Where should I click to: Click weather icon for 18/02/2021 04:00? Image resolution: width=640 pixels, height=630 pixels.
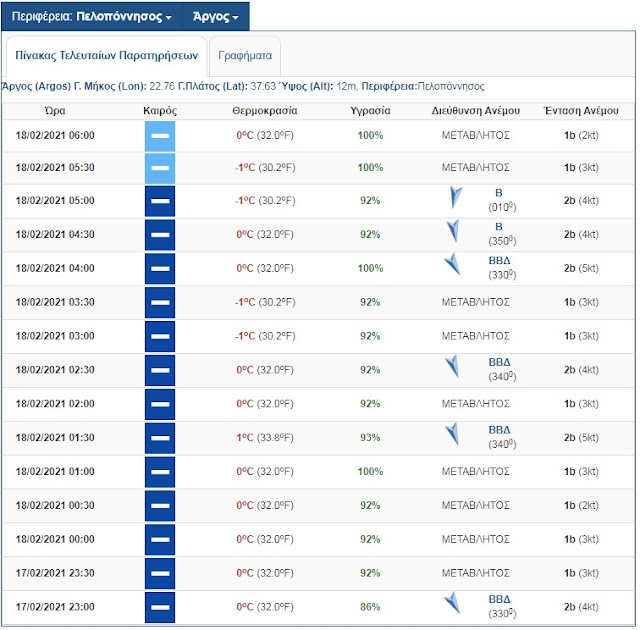[x=160, y=269]
